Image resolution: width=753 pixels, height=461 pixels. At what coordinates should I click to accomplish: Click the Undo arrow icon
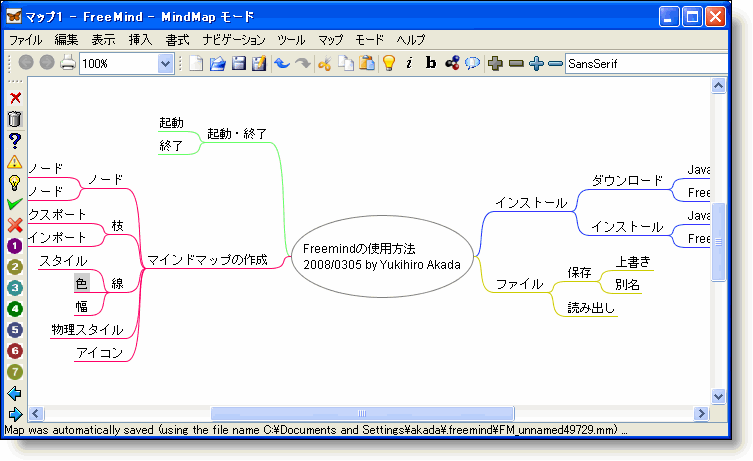282,63
